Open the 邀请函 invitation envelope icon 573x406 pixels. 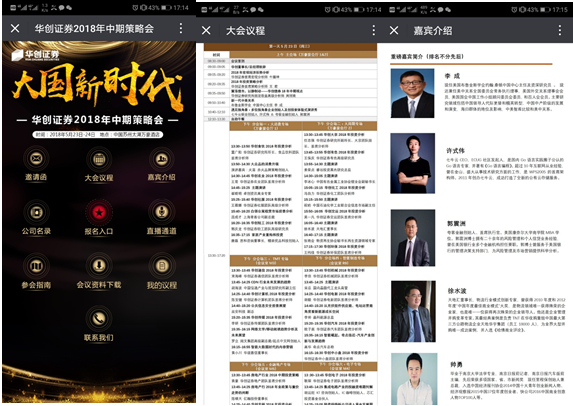[x=36, y=159]
